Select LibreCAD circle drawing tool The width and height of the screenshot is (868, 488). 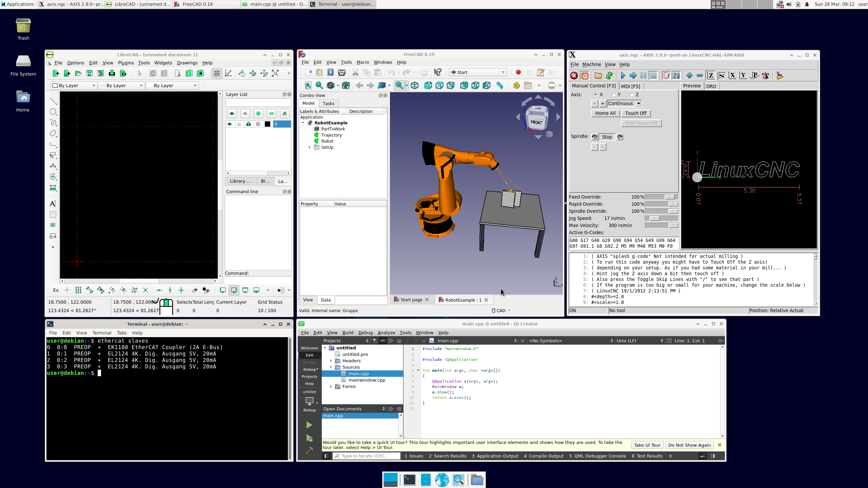(53, 112)
